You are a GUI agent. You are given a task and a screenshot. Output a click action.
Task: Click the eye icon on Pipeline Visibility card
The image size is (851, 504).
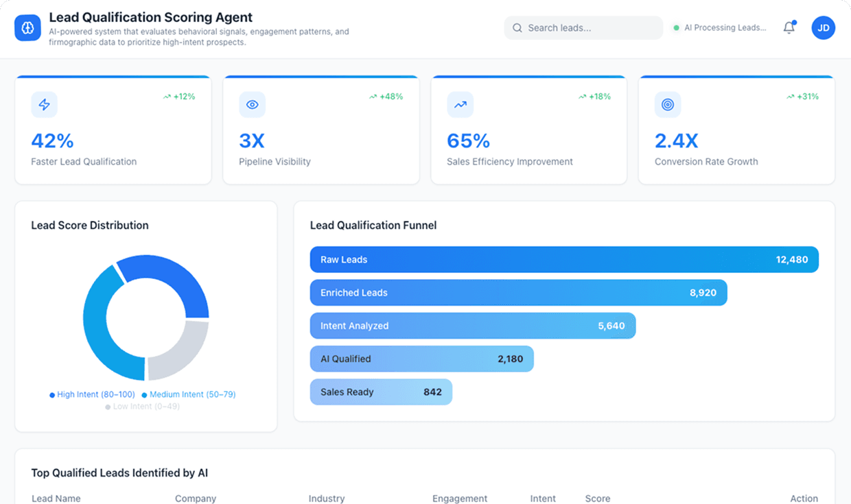click(252, 104)
